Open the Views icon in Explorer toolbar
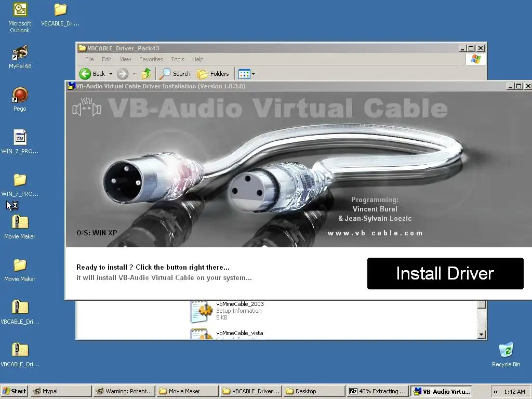Image resolution: width=532 pixels, height=399 pixels. click(244, 74)
